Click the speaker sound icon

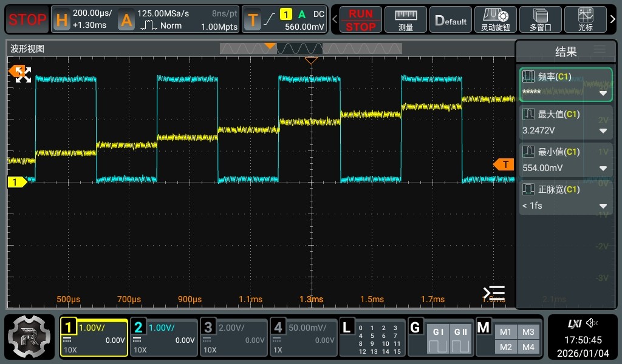(x=592, y=323)
